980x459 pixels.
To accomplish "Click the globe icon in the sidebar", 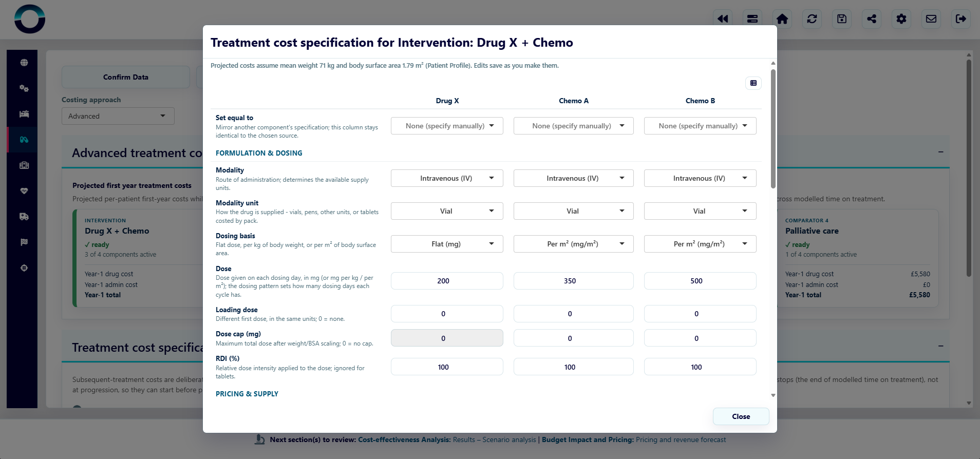I will click(x=24, y=63).
